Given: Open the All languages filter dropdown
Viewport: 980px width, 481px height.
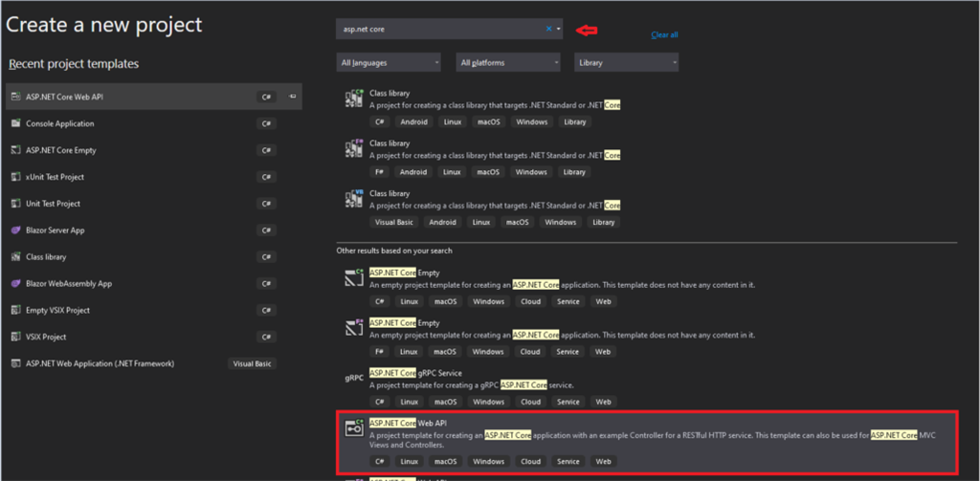Looking at the screenshot, I should coord(389,62).
